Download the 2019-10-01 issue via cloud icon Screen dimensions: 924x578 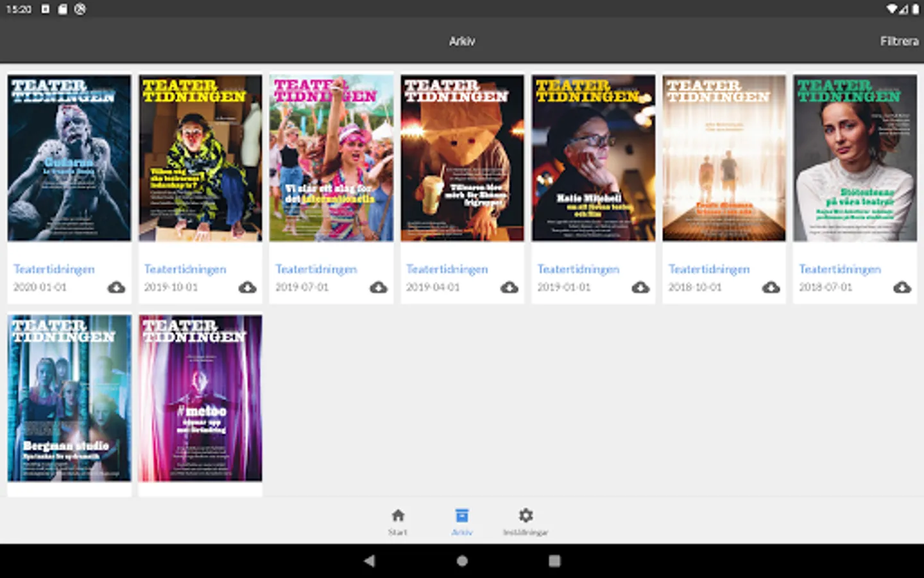[x=247, y=287]
